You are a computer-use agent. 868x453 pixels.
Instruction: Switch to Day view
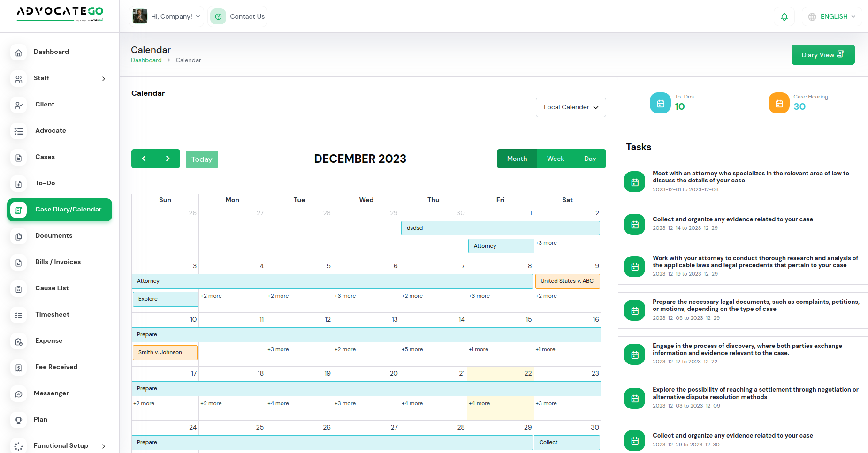[590, 159]
